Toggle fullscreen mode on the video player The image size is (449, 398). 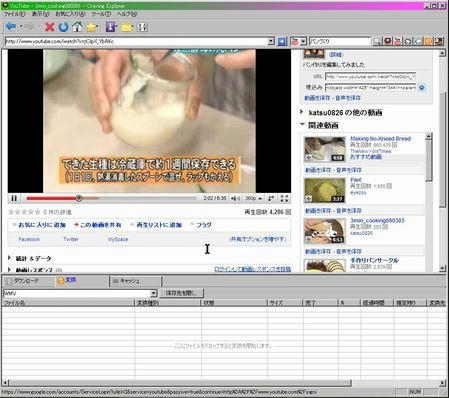284,198
